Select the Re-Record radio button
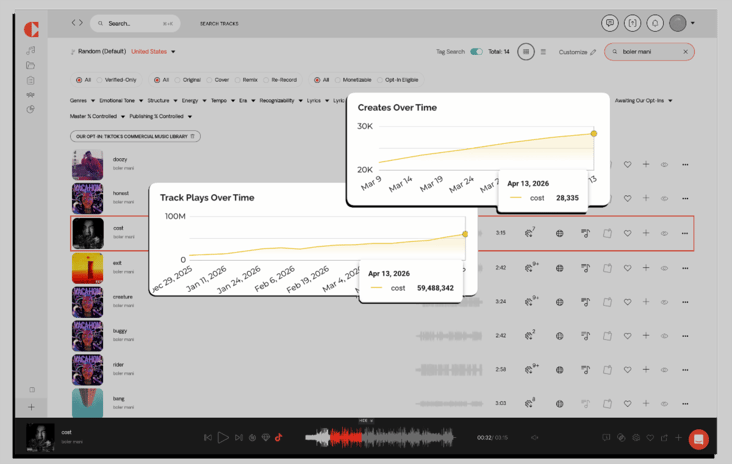Screen dimensions: 732x464 [266, 80]
